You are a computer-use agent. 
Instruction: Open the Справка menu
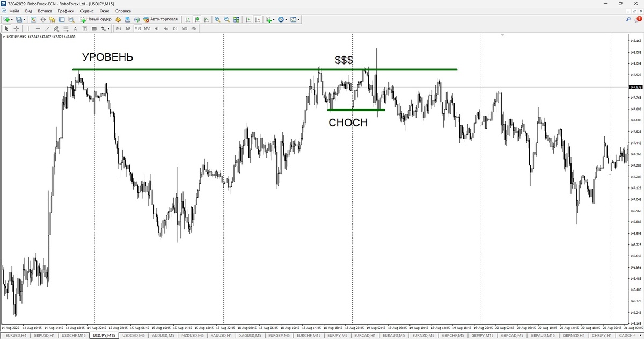click(123, 11)
